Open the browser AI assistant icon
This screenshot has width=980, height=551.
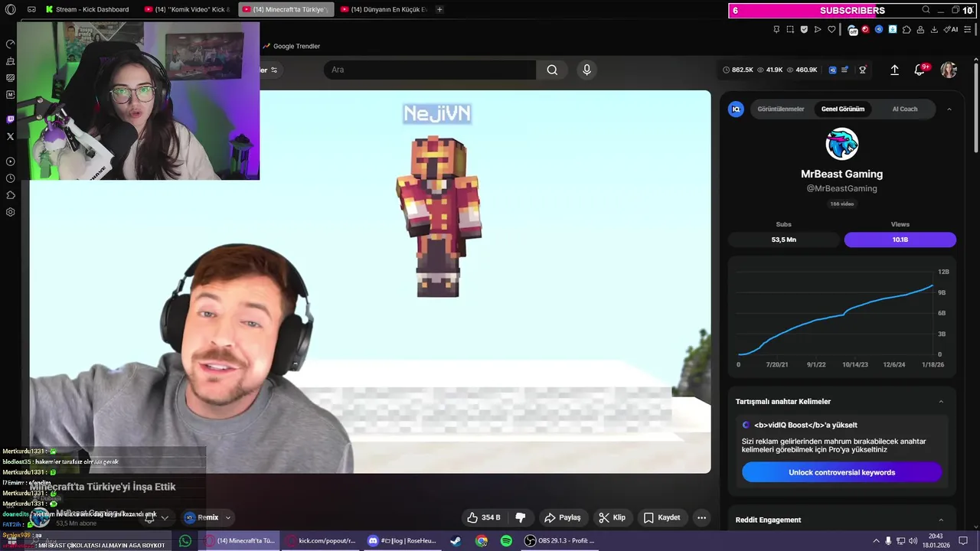point(951,30)
